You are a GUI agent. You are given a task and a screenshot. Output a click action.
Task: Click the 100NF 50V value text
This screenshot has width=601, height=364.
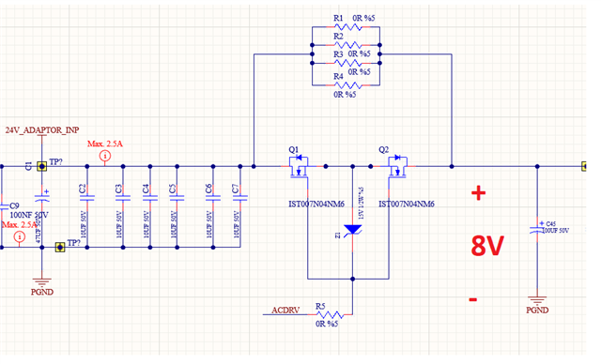[29, 215]
